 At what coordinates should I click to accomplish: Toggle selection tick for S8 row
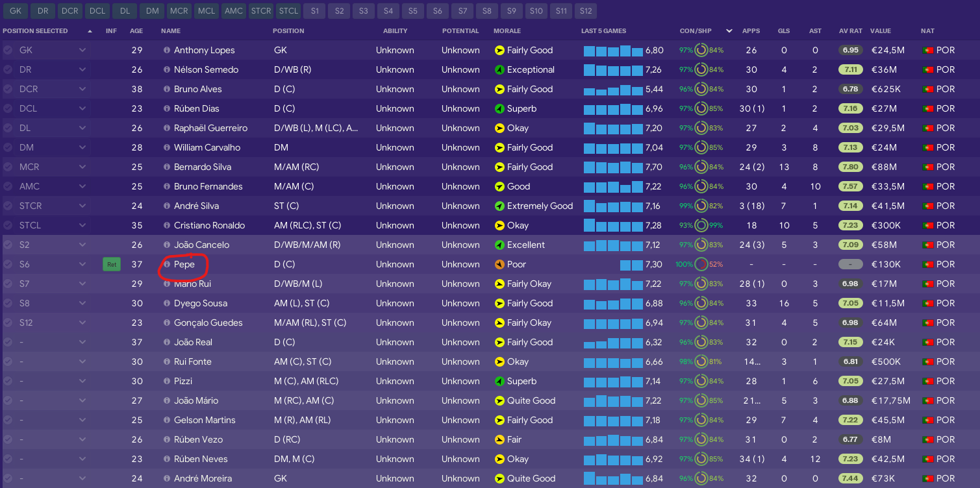pyautogui.click(x=8, y=303)
